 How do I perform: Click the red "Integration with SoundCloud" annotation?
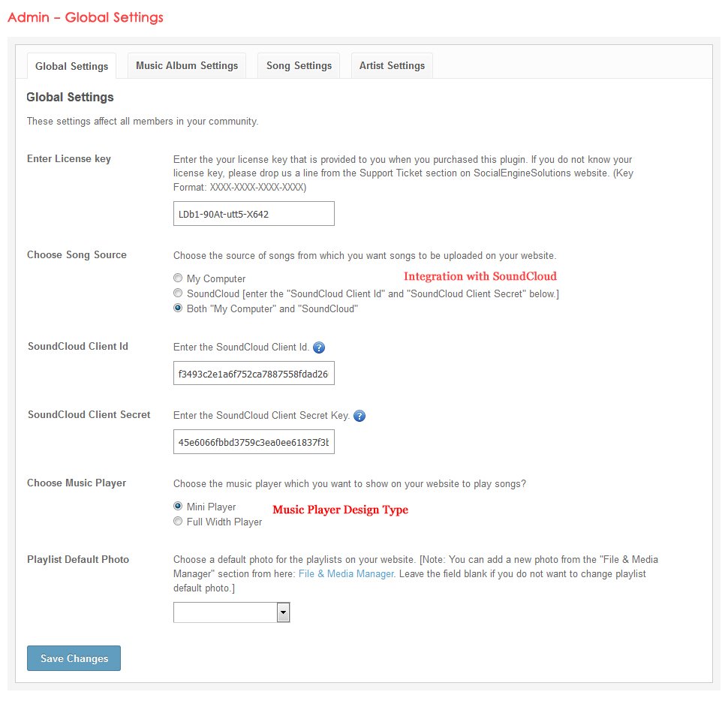click(480, 276)
